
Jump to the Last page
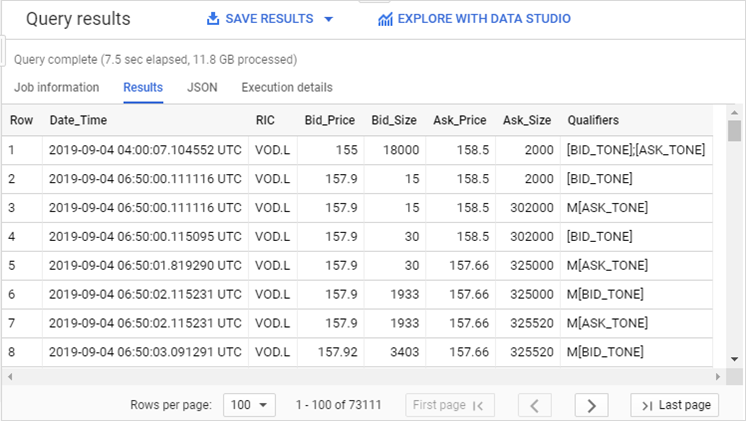(x=675, y=405)
